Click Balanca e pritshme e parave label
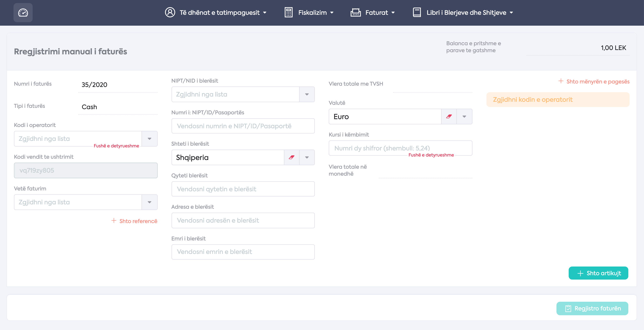This screenshot has width=644, height=330. [x=474, y=47]
